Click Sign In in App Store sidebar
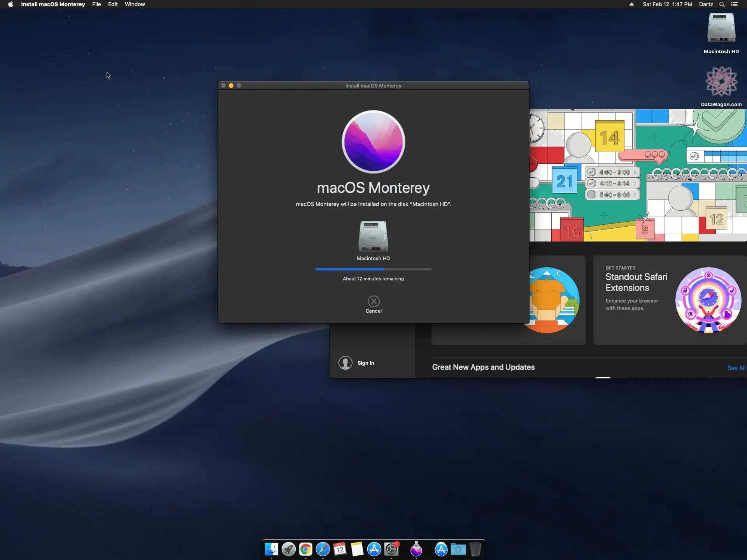The image size is (747, 560). tap(365, 363)
